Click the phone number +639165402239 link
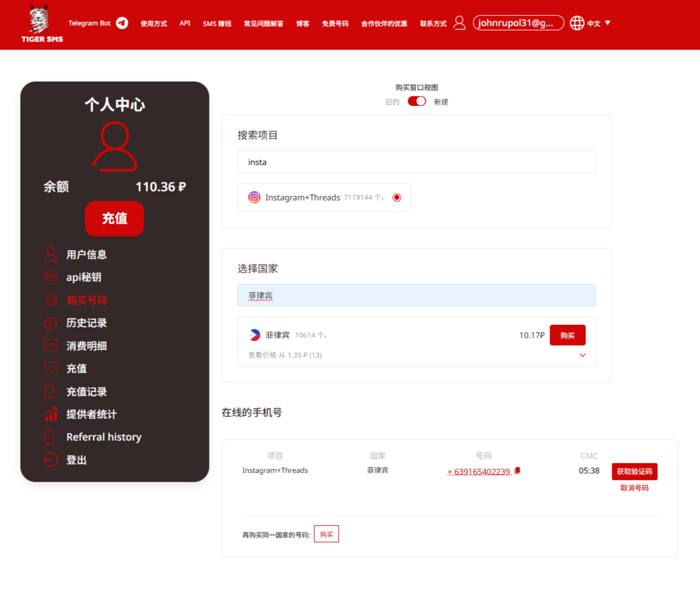The image size is (700, 601). click(x=479, y=472)
